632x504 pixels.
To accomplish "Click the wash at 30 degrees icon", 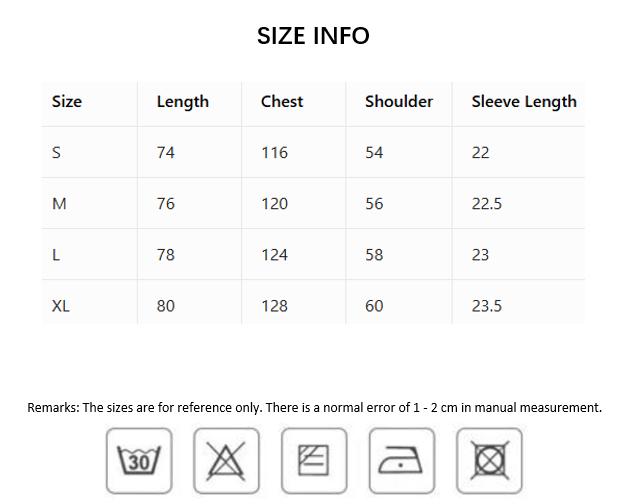I will tap(139, 461).
